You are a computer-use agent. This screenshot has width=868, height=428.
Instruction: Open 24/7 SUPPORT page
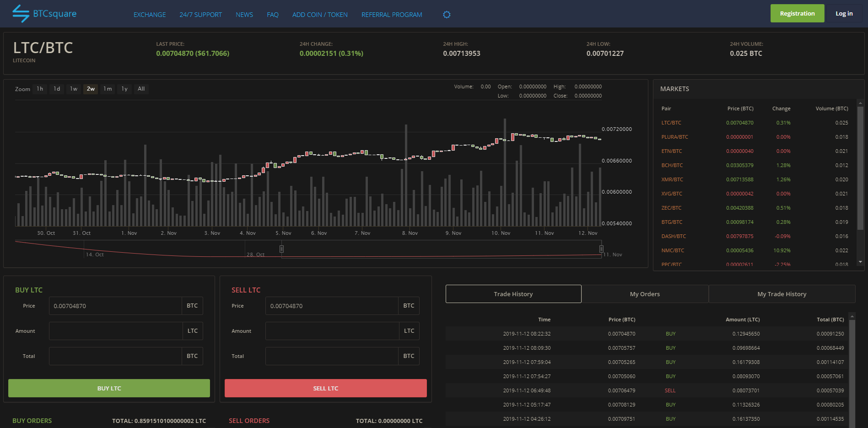pos(200,15)
